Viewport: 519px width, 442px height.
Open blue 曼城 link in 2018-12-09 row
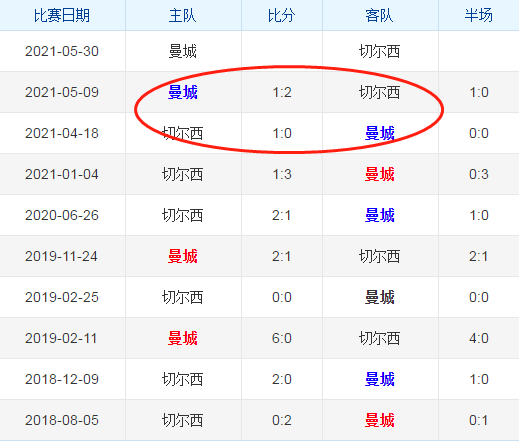(380, 379)
